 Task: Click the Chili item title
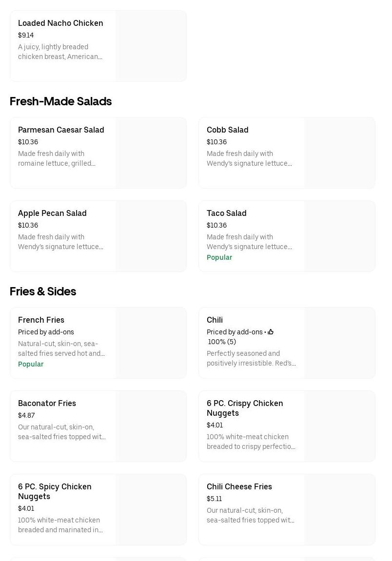[215, 320]
